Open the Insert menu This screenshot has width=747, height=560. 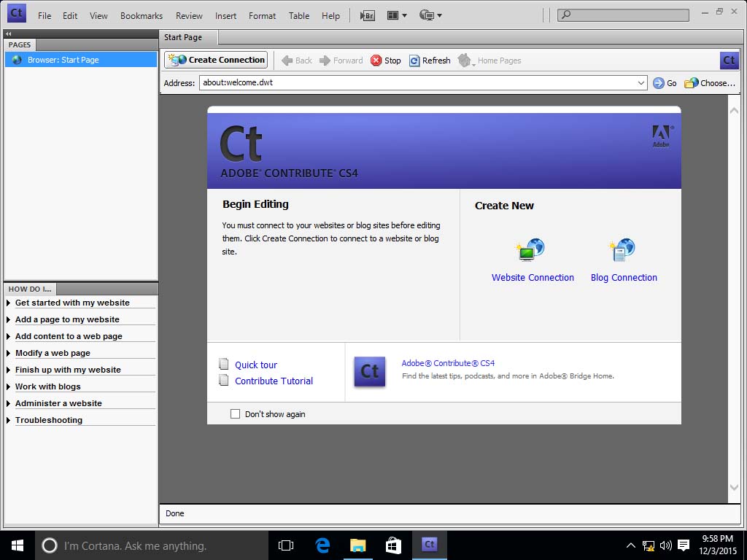point(226,16)
